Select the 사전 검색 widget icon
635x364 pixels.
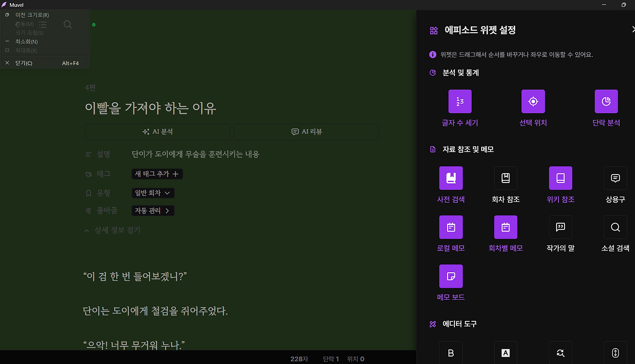click(x=450, y=178)
